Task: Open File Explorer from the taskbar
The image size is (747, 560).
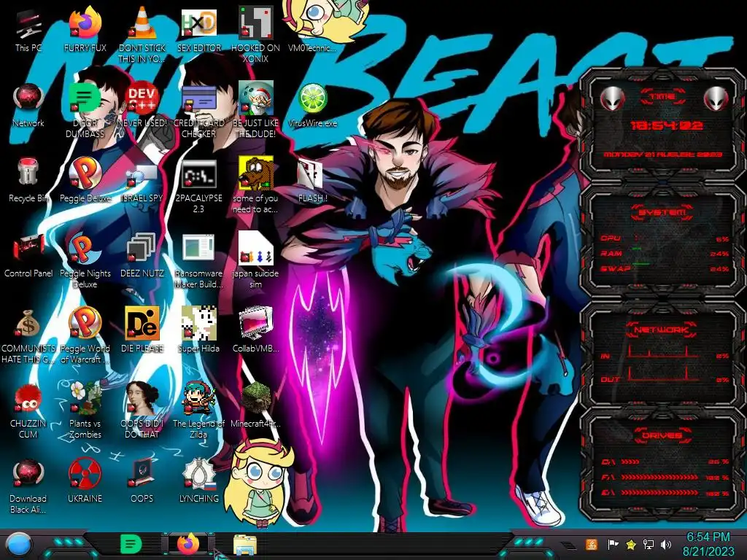Action: (x=244, y=545)
